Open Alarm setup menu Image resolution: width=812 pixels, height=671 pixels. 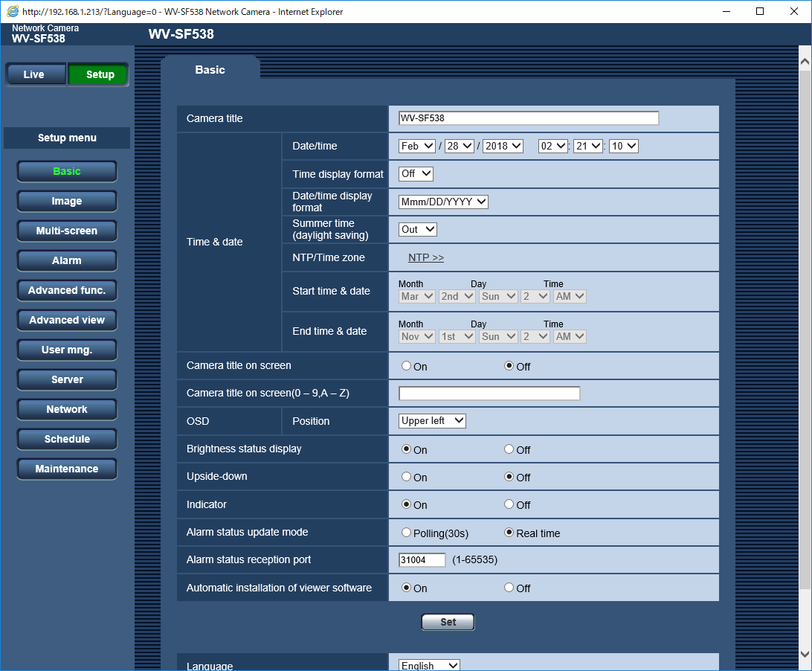(x=67, y=260)
